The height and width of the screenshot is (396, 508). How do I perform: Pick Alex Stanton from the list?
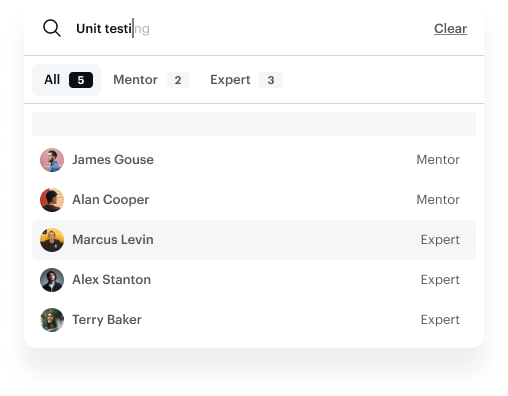click(x=254, y=280)
